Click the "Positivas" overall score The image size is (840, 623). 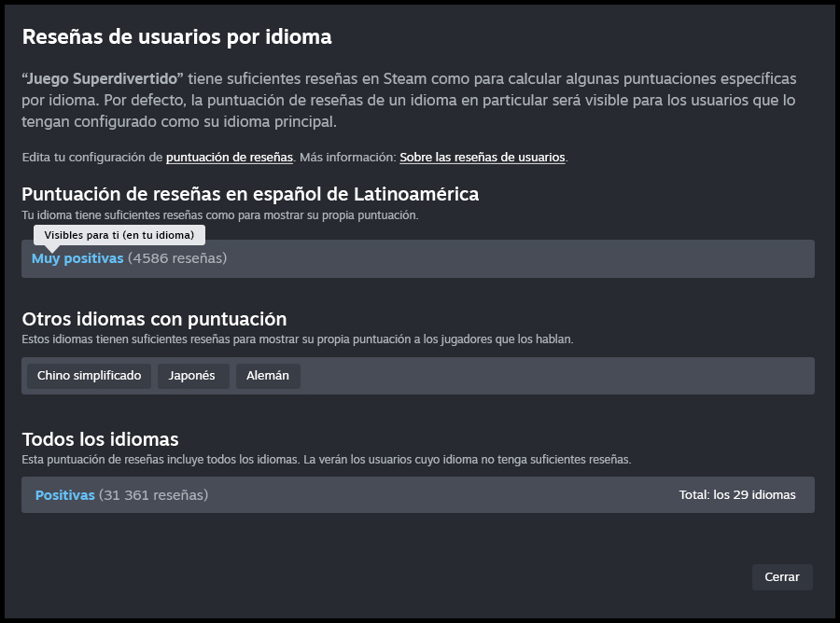[x=65, y=495]
